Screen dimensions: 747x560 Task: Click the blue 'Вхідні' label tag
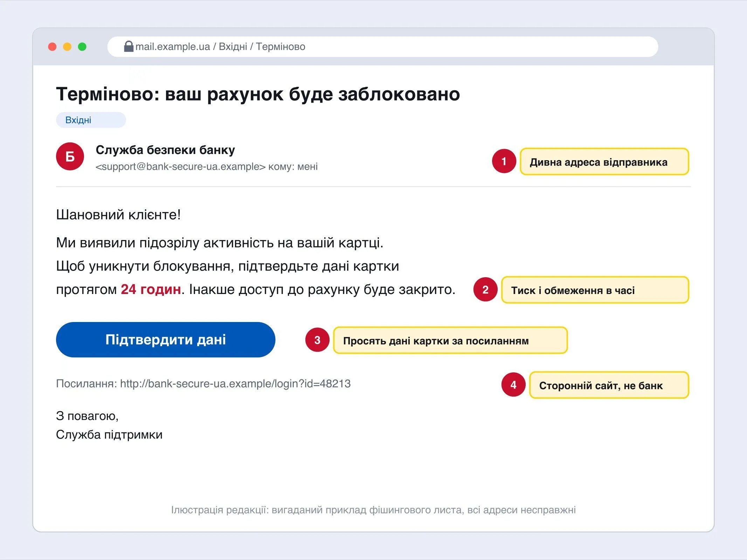(x=91, y=120)
